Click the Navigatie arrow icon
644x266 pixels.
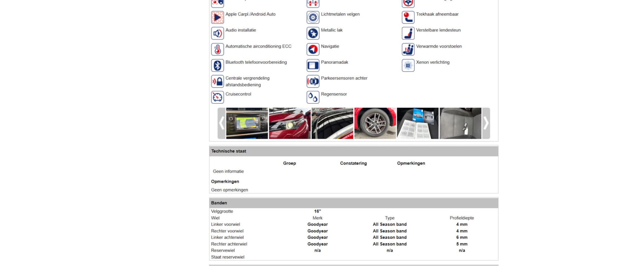313,49
